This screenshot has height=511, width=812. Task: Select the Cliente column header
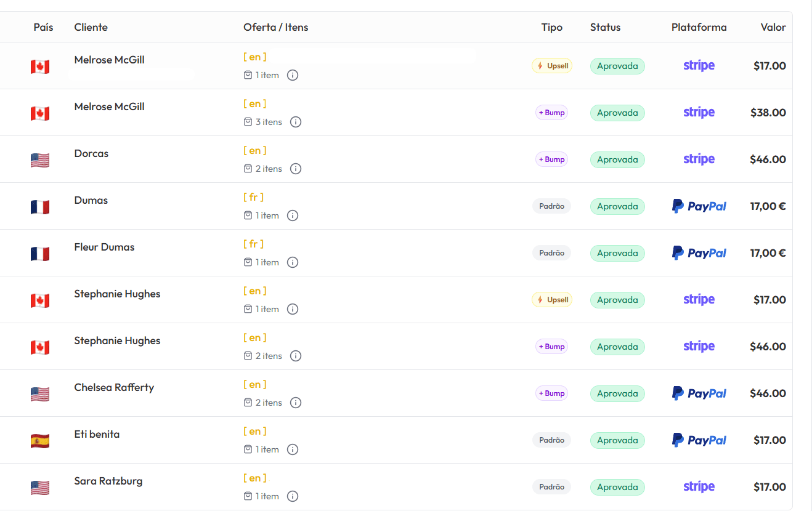[91, 27]
